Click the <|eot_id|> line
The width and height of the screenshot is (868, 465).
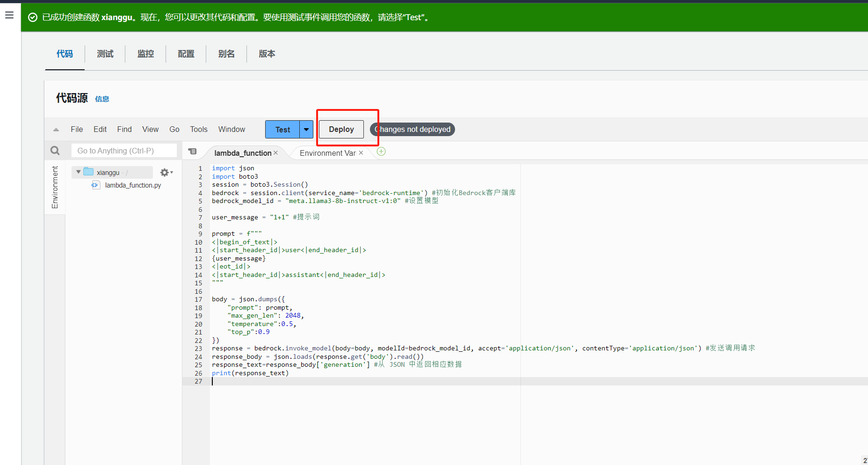[x=231, y=267]
